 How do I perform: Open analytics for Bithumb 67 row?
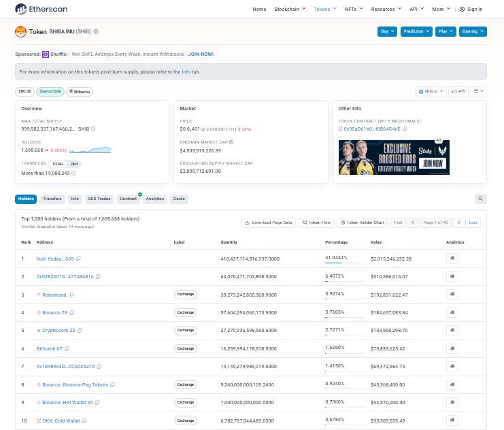click(452, 348)
